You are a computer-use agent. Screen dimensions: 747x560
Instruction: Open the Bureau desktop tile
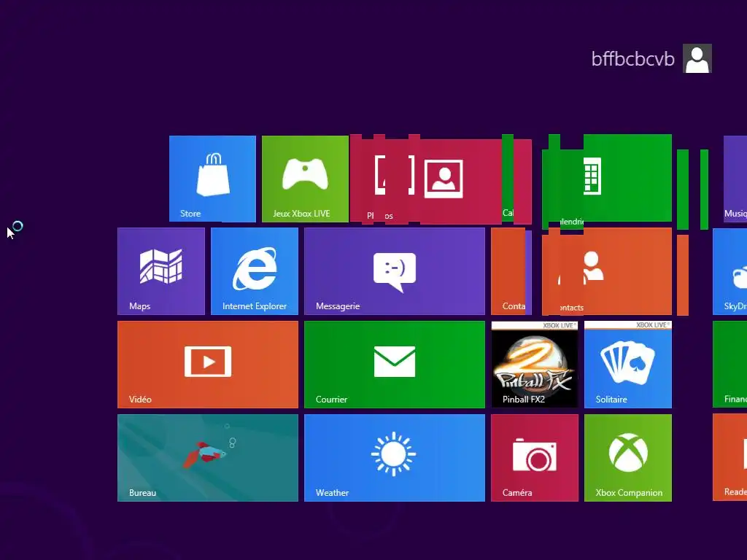tap(208, 458)
